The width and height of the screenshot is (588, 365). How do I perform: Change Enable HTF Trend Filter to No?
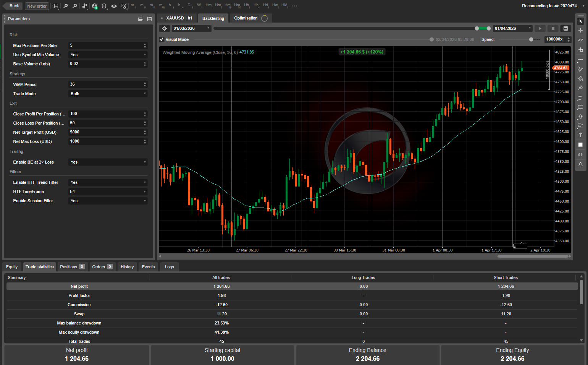(x=108, y=182)
